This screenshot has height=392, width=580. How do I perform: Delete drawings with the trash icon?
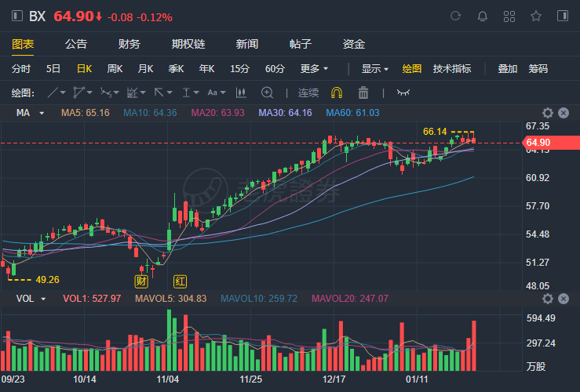pos(363,93)
